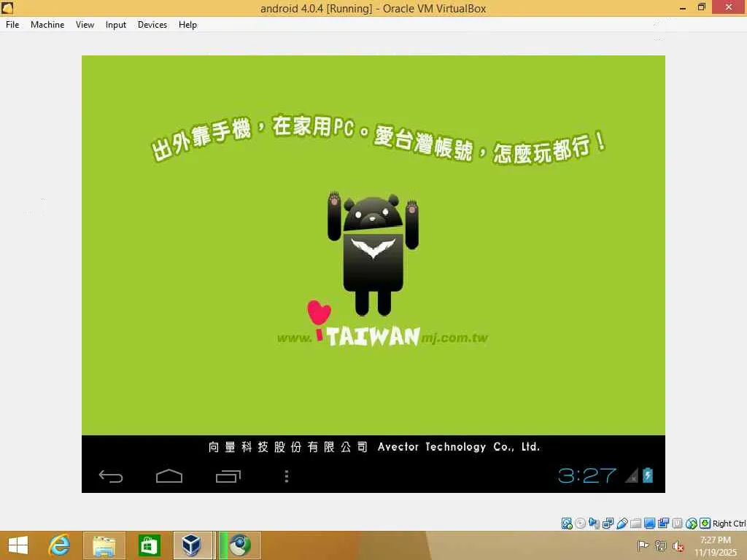This screenshot has height=560, width=747.
Task: Click the hard disk activity status icon
Action: coord(566,524)
